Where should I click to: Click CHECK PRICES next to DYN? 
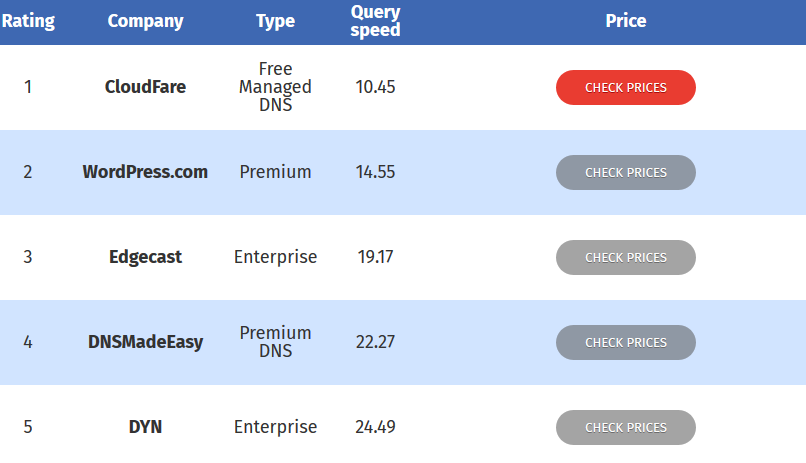click(625, 427)
